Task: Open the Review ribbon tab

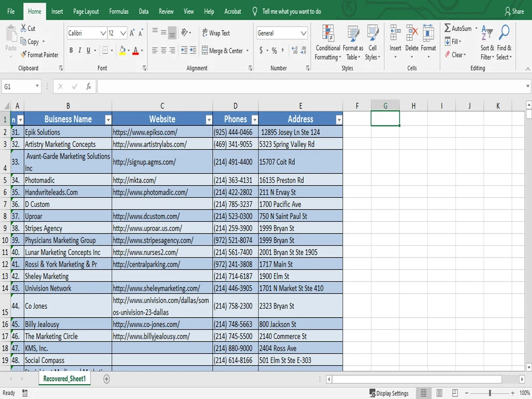Action: point(165,11)
